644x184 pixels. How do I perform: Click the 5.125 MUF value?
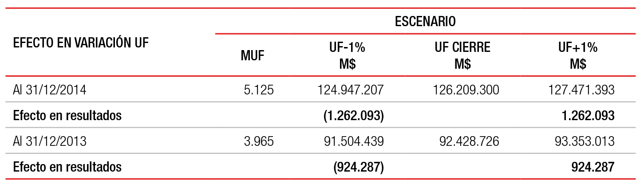[x=259, y=90]
